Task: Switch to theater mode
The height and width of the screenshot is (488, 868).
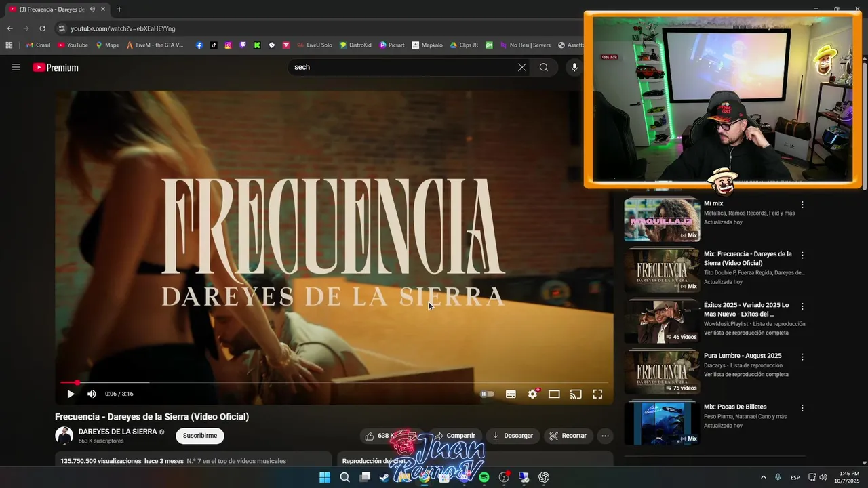Action: (554, 394)
